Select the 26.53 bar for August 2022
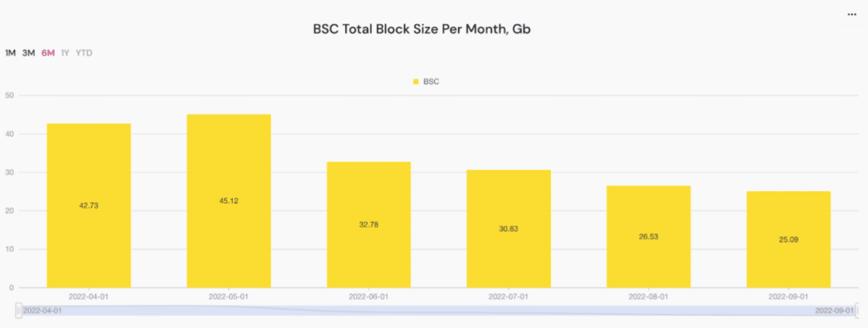This screenshot has width=868, height=328. click(648, 236)
